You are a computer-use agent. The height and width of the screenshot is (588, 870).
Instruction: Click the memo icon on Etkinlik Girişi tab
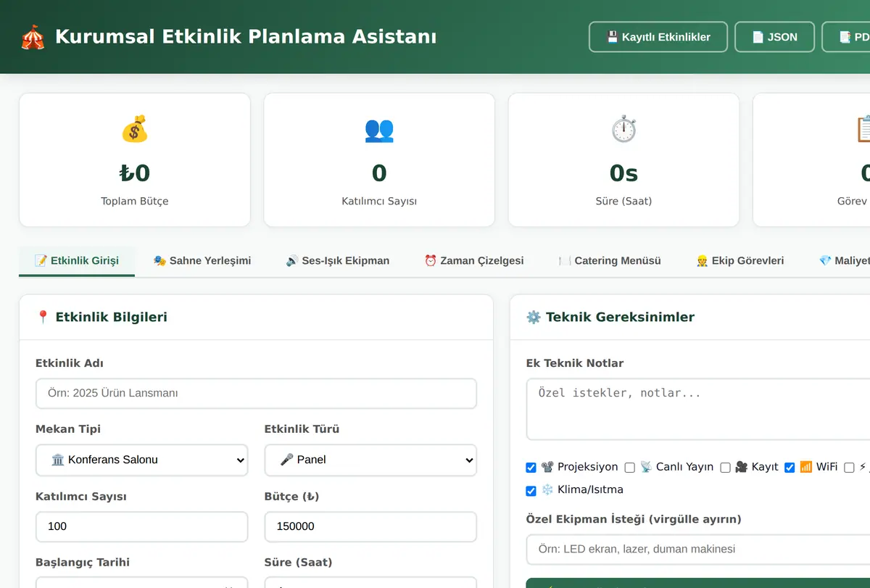[41, 260]
